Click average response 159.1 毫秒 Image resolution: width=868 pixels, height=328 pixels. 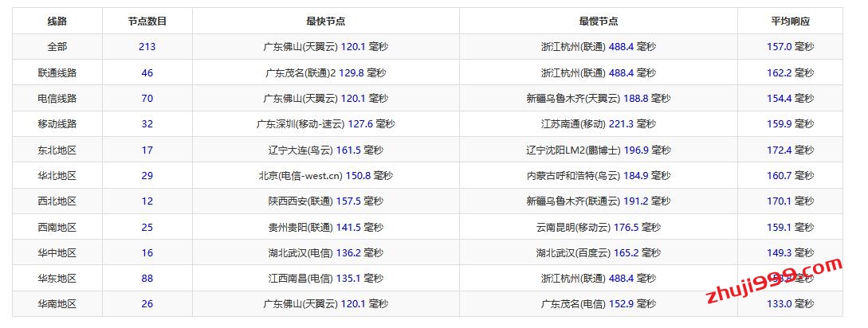coord(791,228)
